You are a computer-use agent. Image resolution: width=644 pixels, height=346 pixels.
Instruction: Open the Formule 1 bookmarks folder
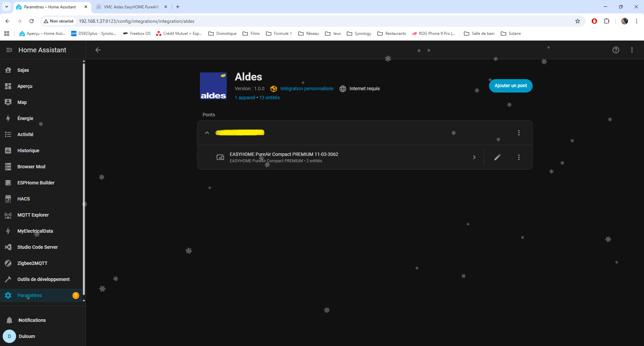pos(279,34)
